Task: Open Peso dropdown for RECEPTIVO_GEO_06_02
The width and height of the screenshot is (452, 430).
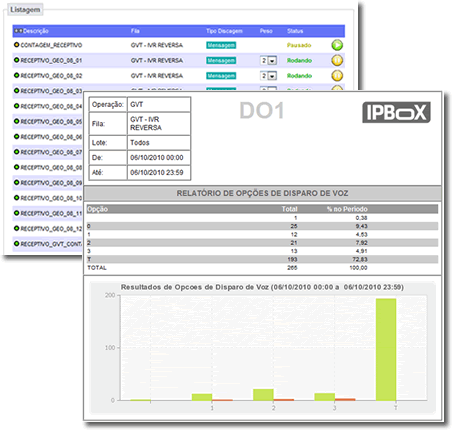Action: (x=268, y=76)
